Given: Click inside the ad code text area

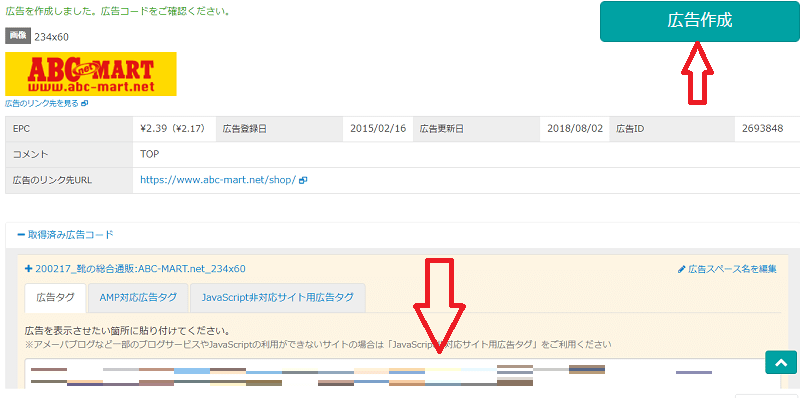Looking at the screenshot, I should pyautogui.click(x=403, y=375).
